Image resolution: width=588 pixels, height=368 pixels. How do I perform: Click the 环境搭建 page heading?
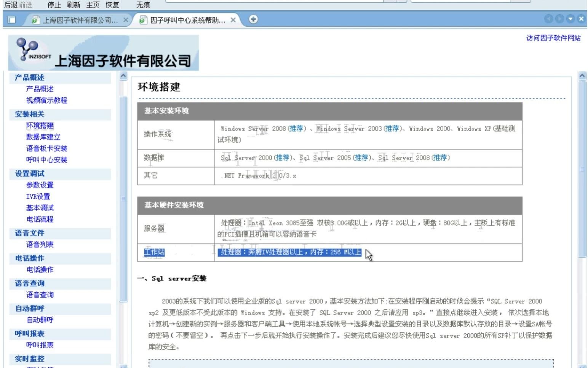[x=159, y=87]
